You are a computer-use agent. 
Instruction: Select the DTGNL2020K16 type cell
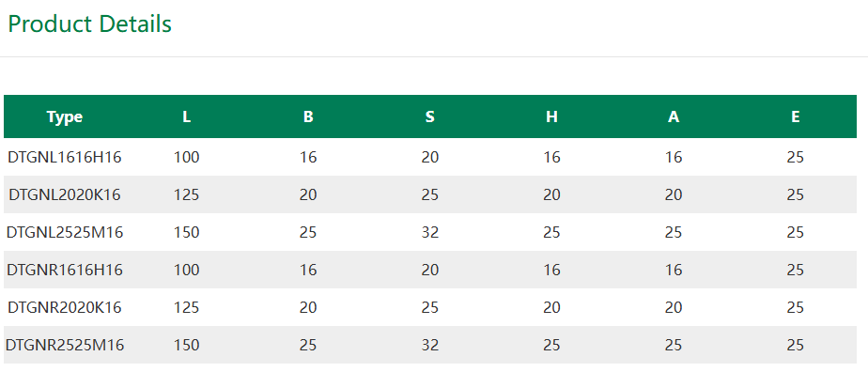tap(65, 194)
